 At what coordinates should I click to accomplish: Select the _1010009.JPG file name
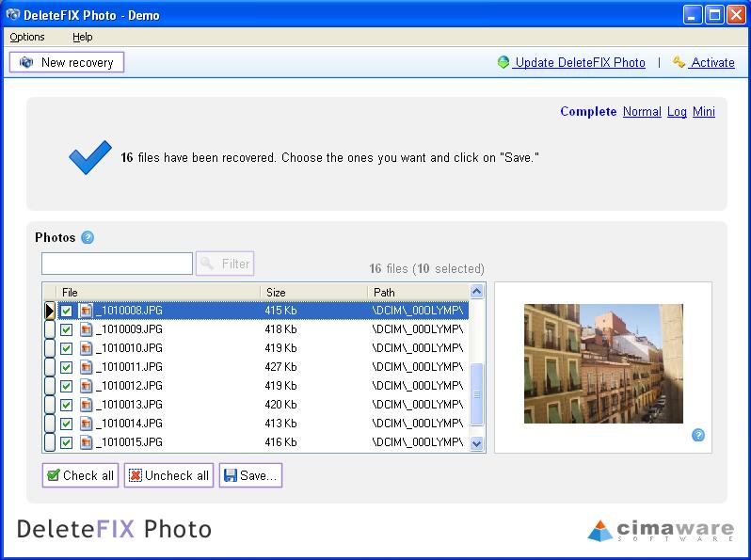click(129, 329)
